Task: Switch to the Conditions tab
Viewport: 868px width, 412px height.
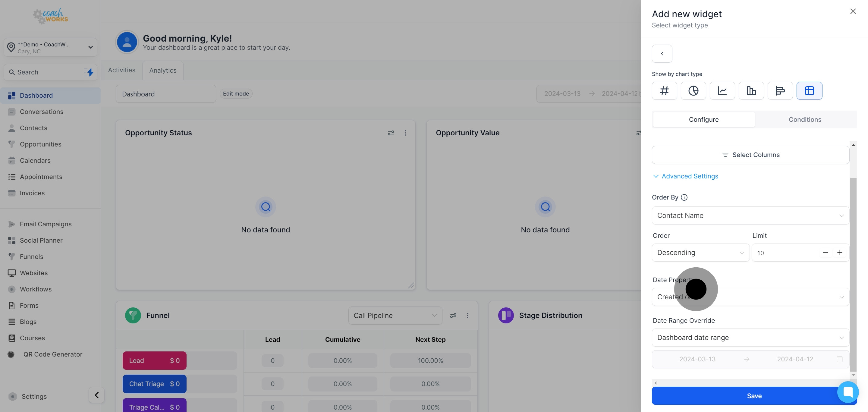Action: pyautogui.click(x=805, y=120)
